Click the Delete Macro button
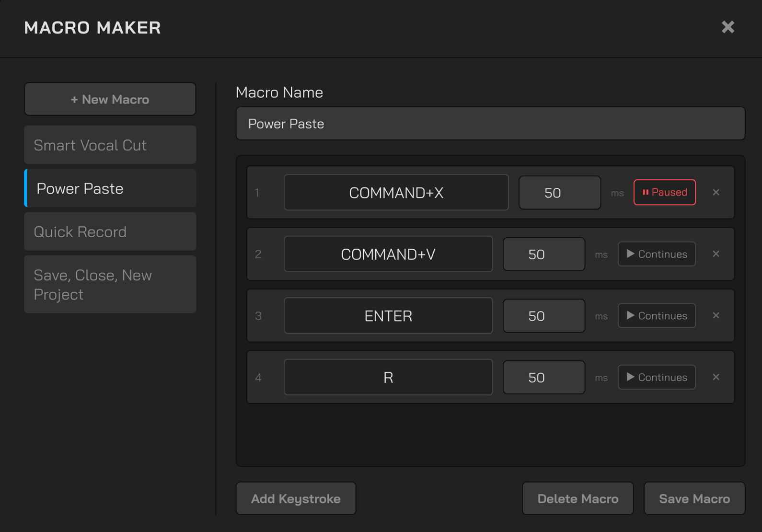This screenshot has width=762, height=532. coord(577,498)
